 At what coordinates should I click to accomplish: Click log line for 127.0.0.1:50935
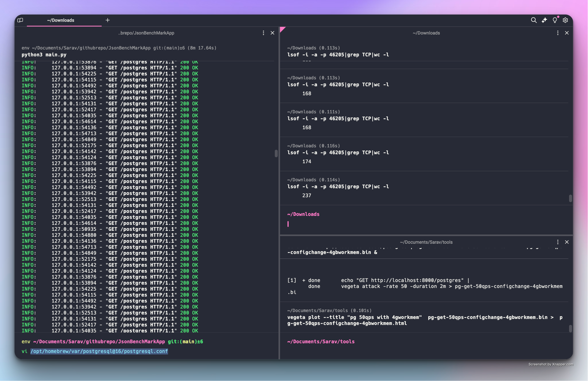[x=110, y=229]
